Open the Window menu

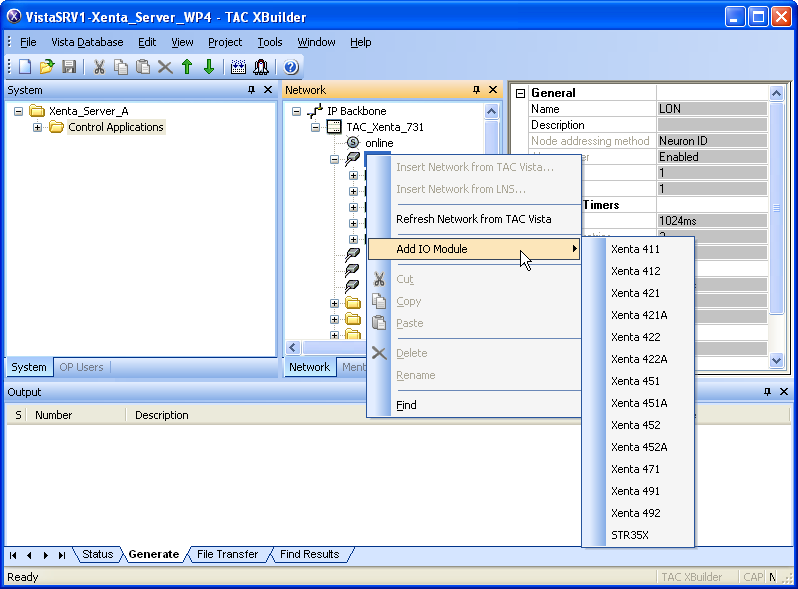pos(316,42)
